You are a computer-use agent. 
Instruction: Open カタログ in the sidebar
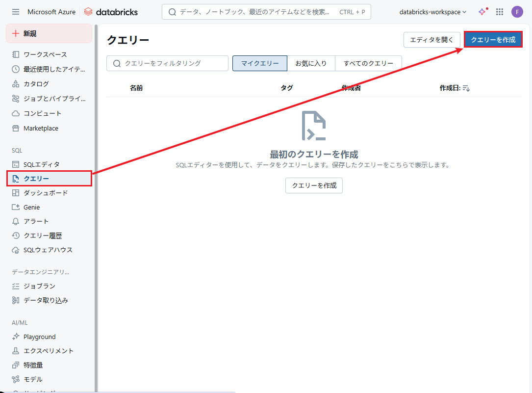pos(36,84)
